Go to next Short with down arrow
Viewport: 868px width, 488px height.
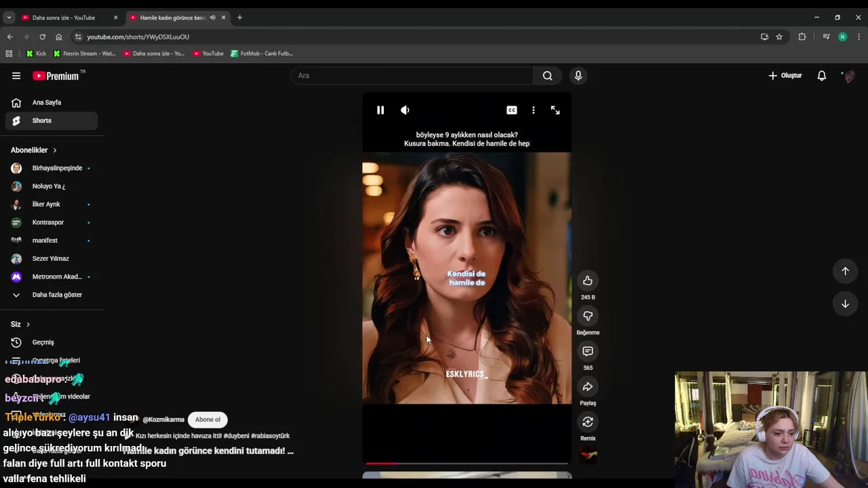[845, 304]
